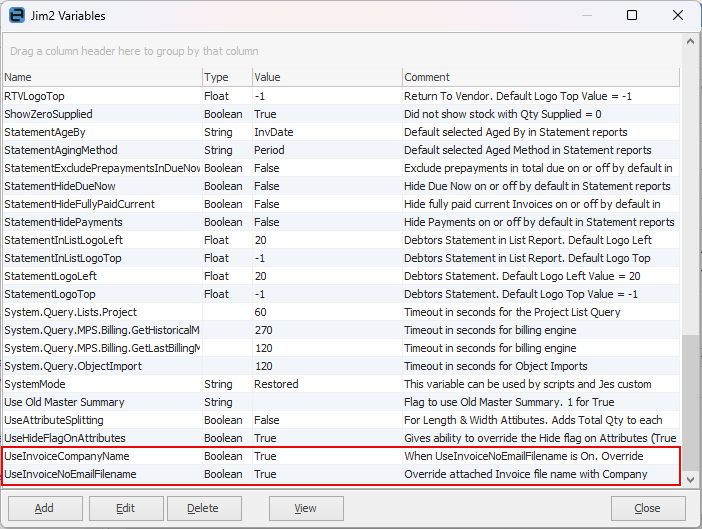Viewport: 702px width, 529px height.
Task: Click the Edit button
Action: point(126,508)
